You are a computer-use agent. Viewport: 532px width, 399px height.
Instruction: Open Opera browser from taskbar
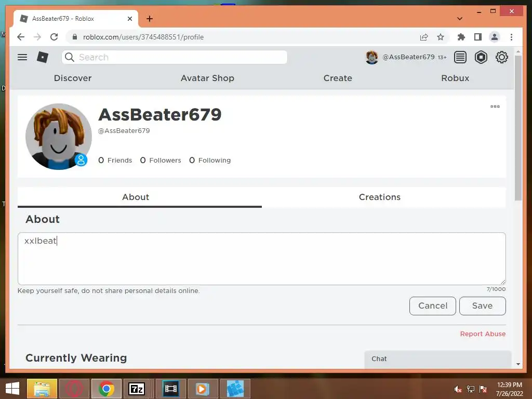[x=74, y=389]
